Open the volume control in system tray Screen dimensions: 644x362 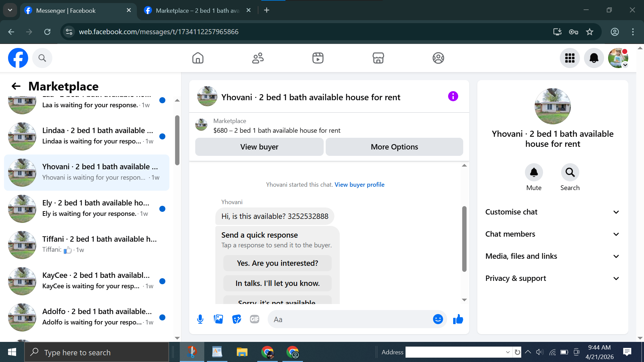coord(539,352)
